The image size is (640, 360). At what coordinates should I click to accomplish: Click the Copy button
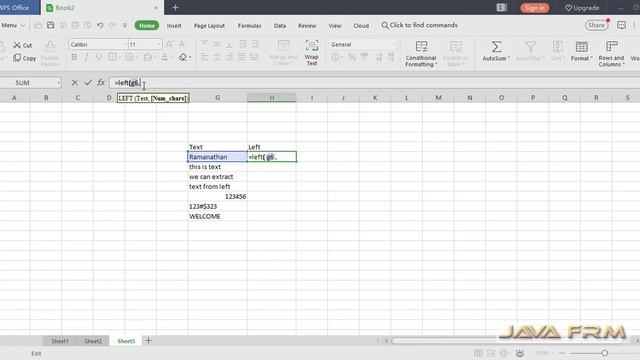click(x=24, y=58)
